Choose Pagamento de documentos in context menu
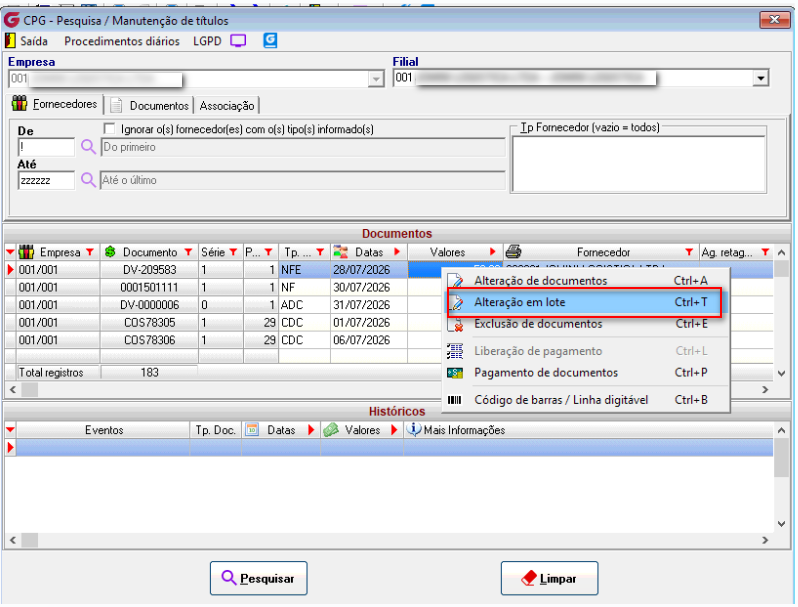This screenshot has width=798, height=607. coord(585,373)
